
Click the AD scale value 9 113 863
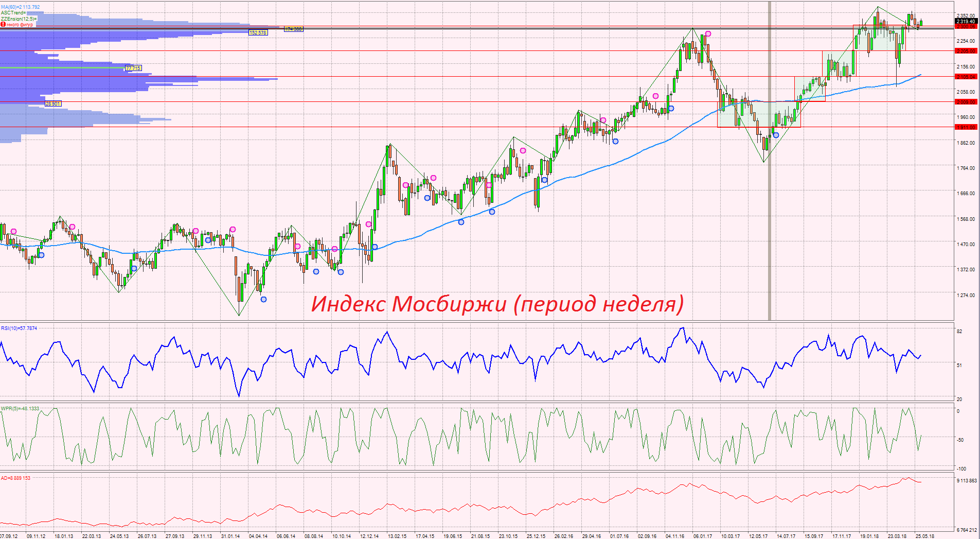tap(967, 480)
